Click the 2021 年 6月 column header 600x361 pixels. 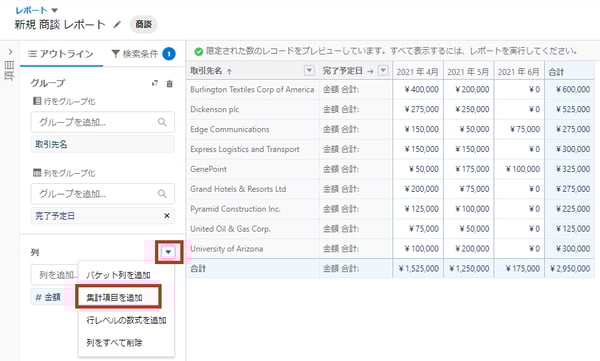518,72
